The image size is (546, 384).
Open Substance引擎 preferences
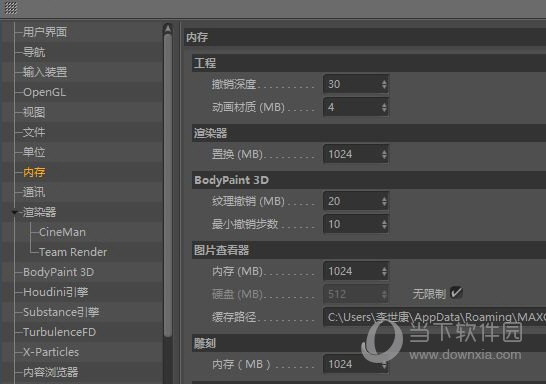pyautogui.click(x=61, y=312)
